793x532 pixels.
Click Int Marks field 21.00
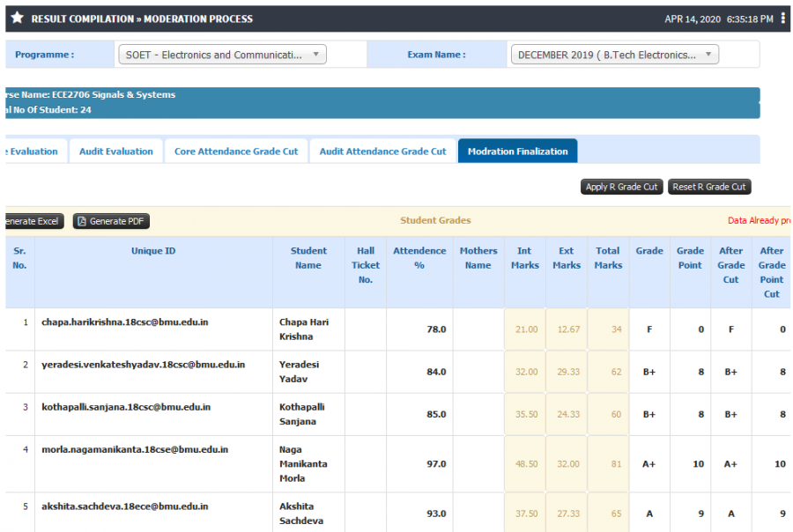pos(525,329)
